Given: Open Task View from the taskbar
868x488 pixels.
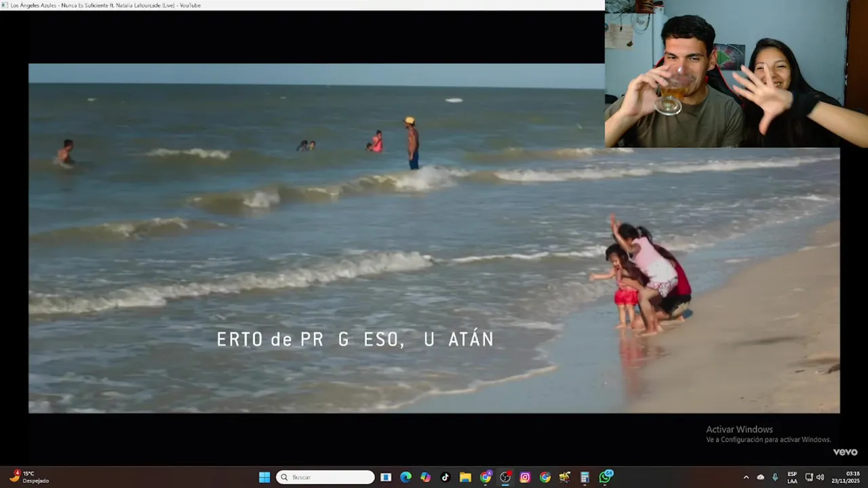Looking at the screenshot, I should [386, 477].
